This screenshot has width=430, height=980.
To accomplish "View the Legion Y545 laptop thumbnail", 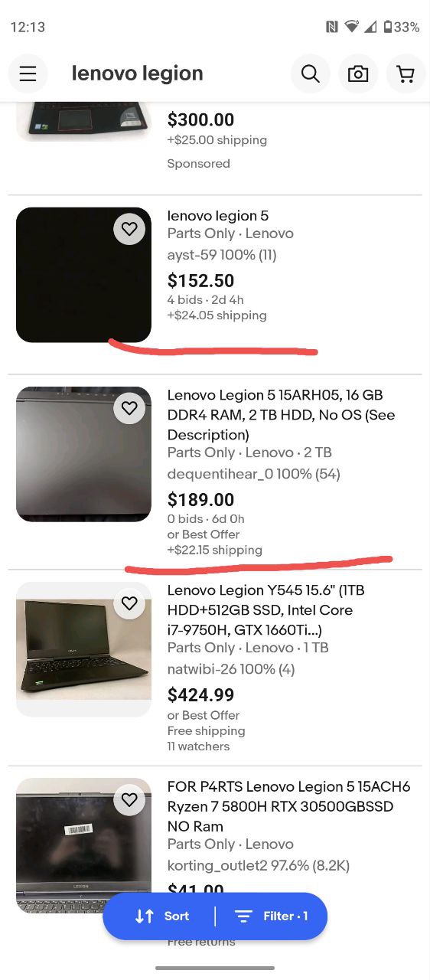I will [83, 649].
